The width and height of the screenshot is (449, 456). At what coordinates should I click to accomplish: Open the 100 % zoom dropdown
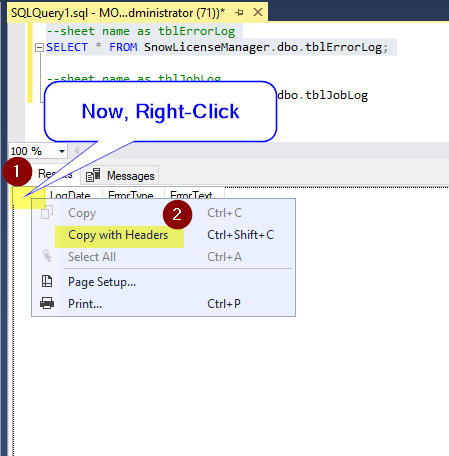click(62, 151)
